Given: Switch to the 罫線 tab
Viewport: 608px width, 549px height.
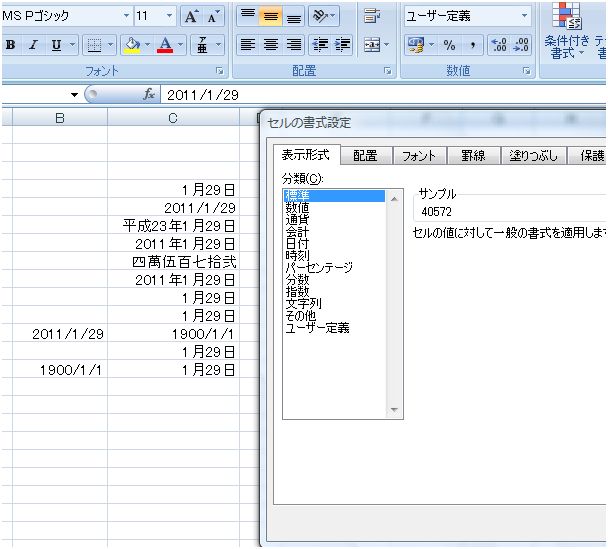Looking at the screenshot, I should coord(473,156).
